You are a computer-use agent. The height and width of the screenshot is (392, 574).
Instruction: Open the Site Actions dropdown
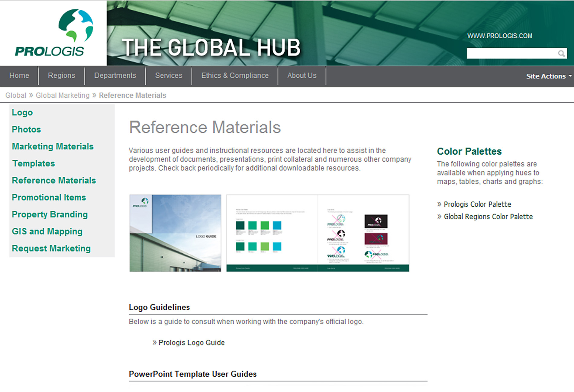(x=548, y=76)
